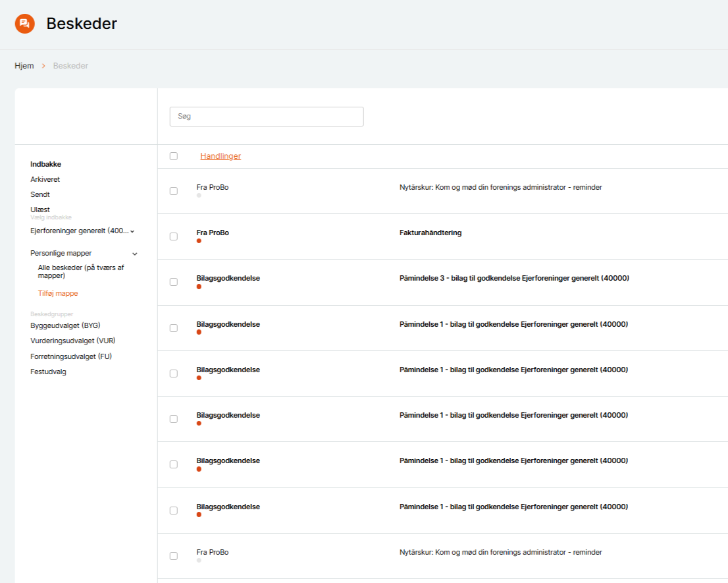Open the Fakturahåndtering message
This screenshot has width=728, height=583.
430,233
